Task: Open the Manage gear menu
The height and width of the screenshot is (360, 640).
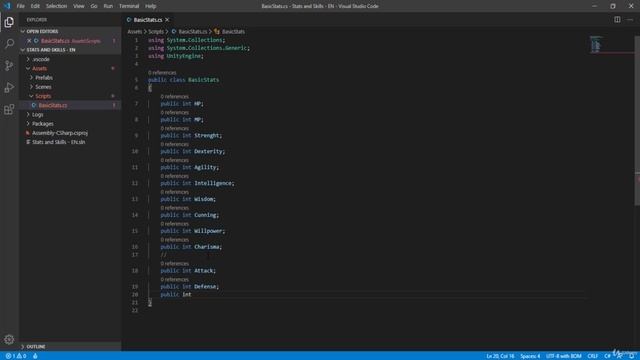Action: coord(9,339)
